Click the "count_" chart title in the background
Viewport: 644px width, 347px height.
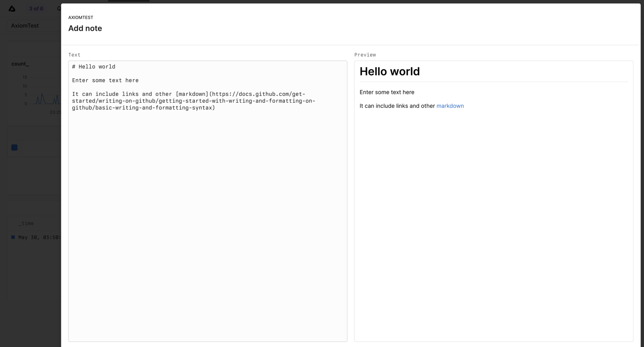[x=20, y=64]
